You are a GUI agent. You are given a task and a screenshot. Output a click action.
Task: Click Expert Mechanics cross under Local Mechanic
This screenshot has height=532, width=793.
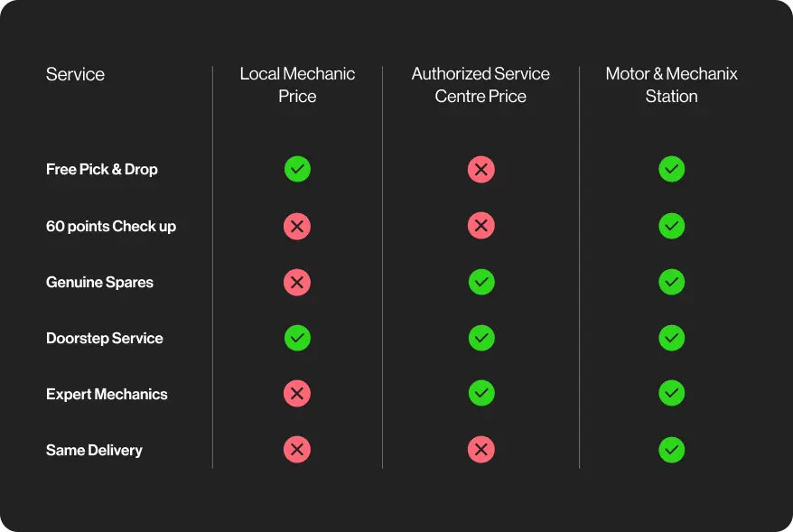point(297,394)
